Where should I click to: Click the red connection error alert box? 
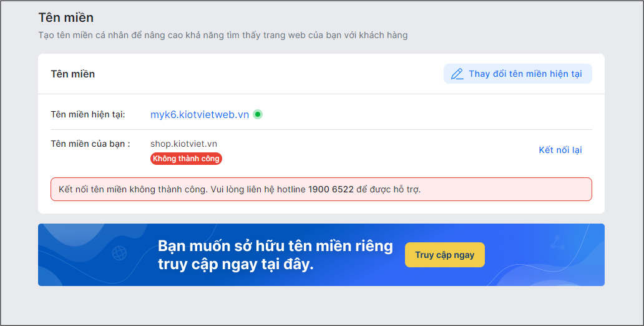point(321,189)
